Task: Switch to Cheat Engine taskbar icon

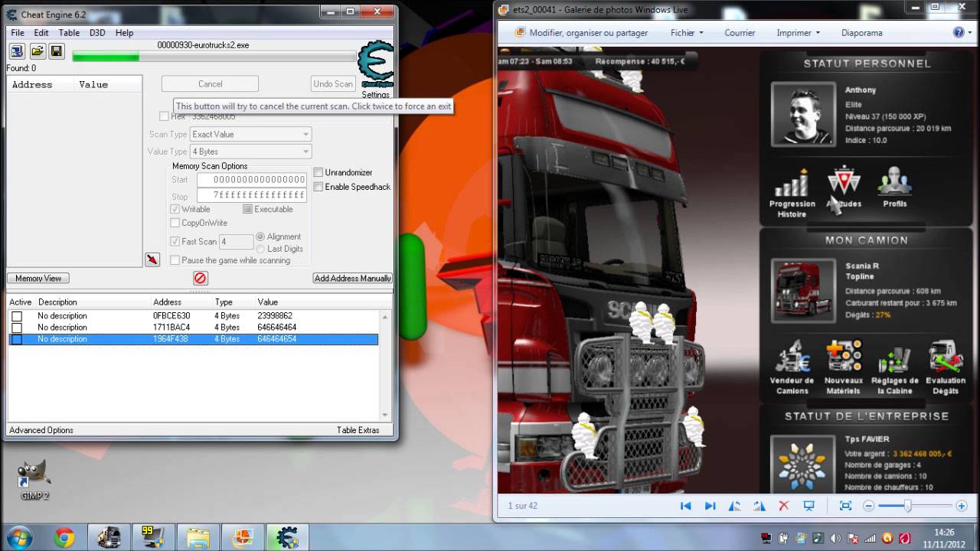Action: tap(287, 538)
